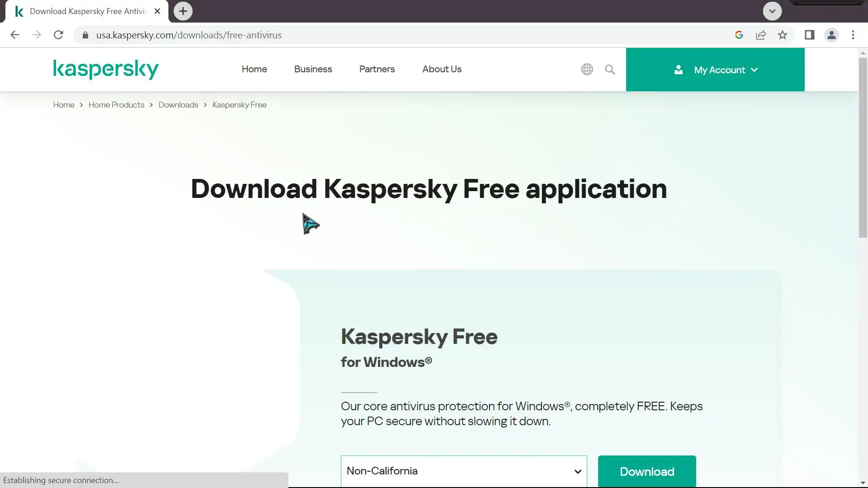This screenshot has height=488, width=868.
Task: Go back to previous page
Action: point(15,35)
